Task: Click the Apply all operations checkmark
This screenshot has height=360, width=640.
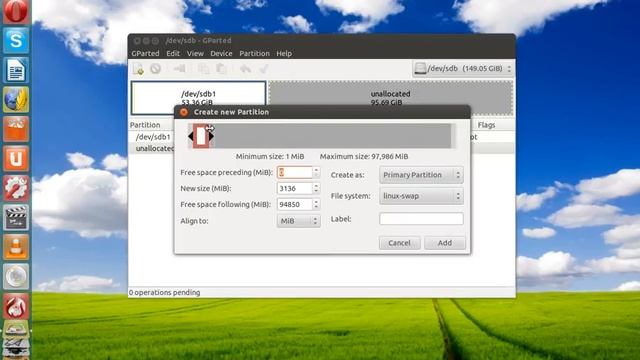Action: click(x=264, y=69)
